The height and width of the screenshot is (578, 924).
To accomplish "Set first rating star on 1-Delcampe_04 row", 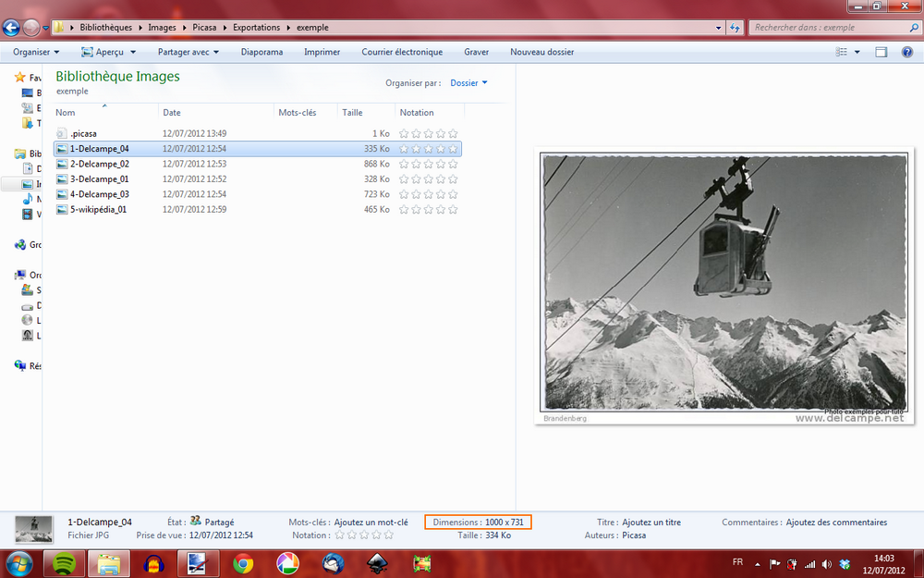I will (404, 149).
